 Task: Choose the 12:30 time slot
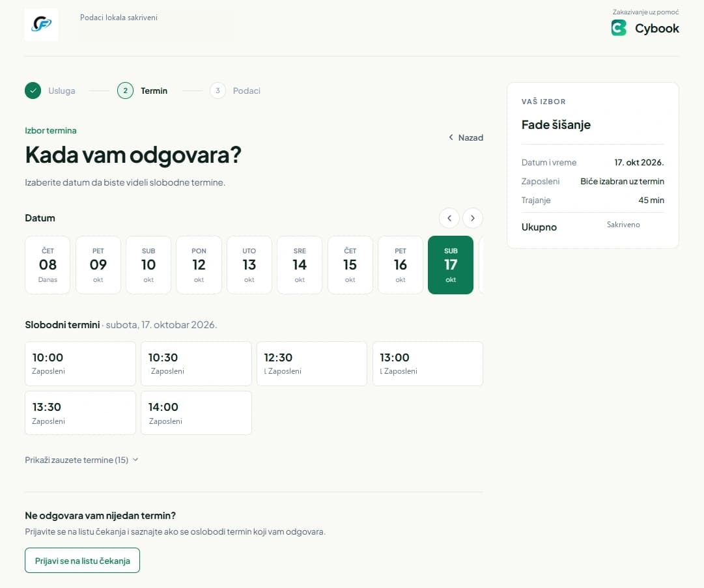pyautogui.click(x=312, y=363)
